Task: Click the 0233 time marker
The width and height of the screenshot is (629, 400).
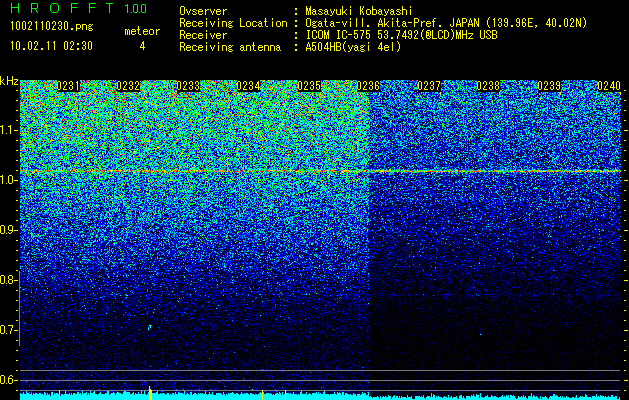Action: (x=188, y=86)
